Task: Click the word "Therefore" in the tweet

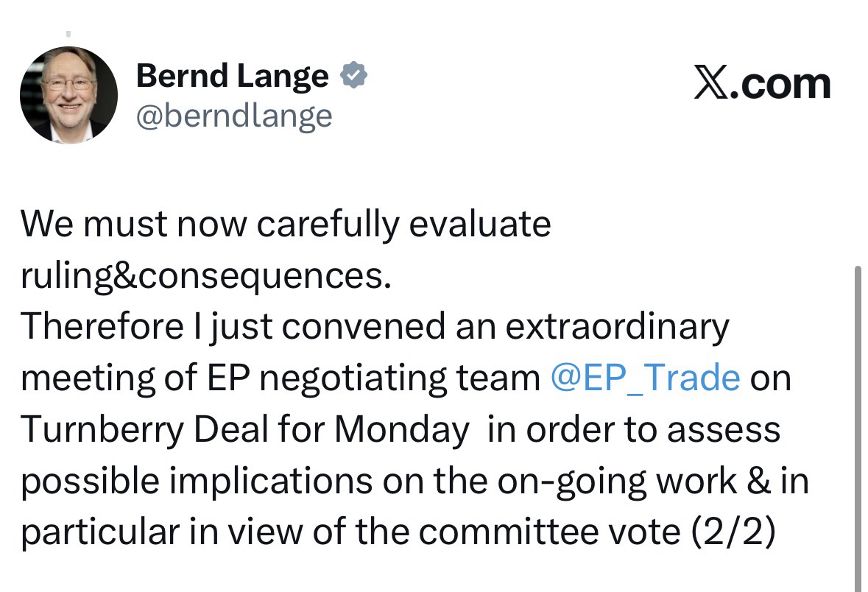Action: tap(102, 326)
